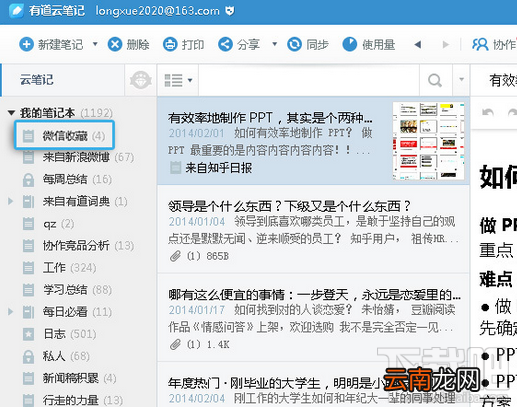Click the 新建笔记 new note button
Image resolution: width=517 pixels, height=408 pixels.
click(51, 44)
